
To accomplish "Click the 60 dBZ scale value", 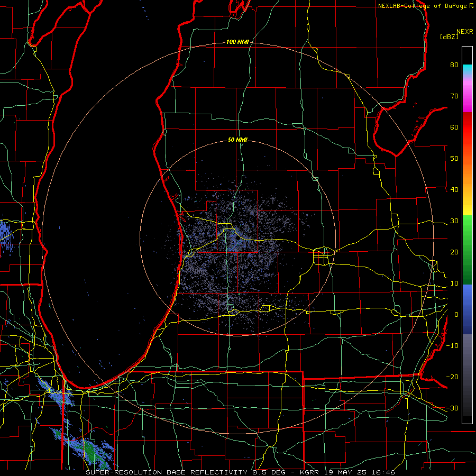I will click(454, 127).
